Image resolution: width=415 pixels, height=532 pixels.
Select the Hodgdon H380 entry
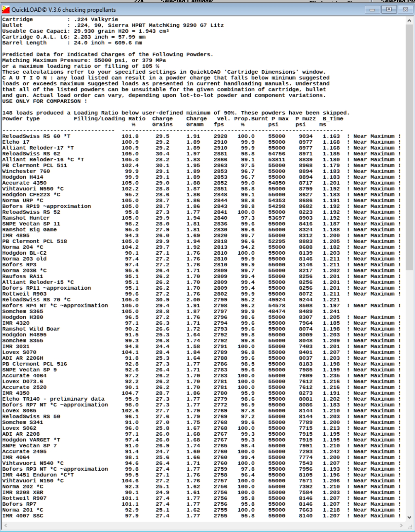click(201, 317)
